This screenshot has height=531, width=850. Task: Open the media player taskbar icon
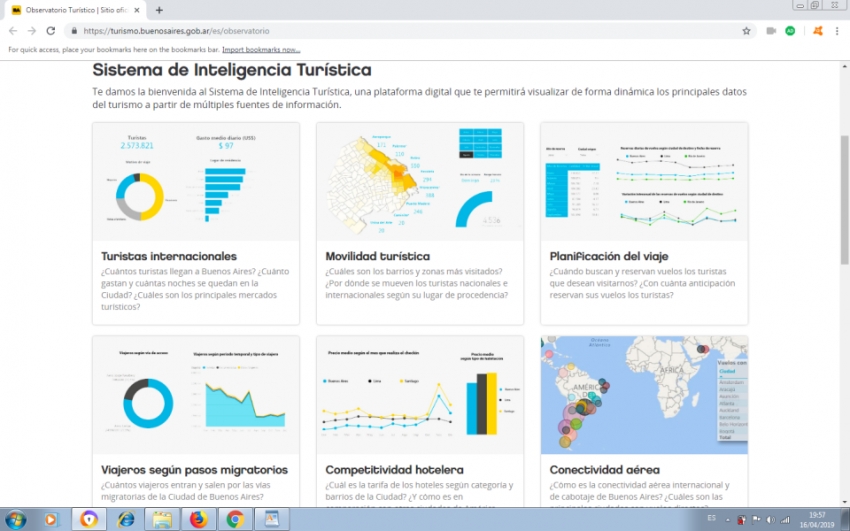[x=51, y=520]
